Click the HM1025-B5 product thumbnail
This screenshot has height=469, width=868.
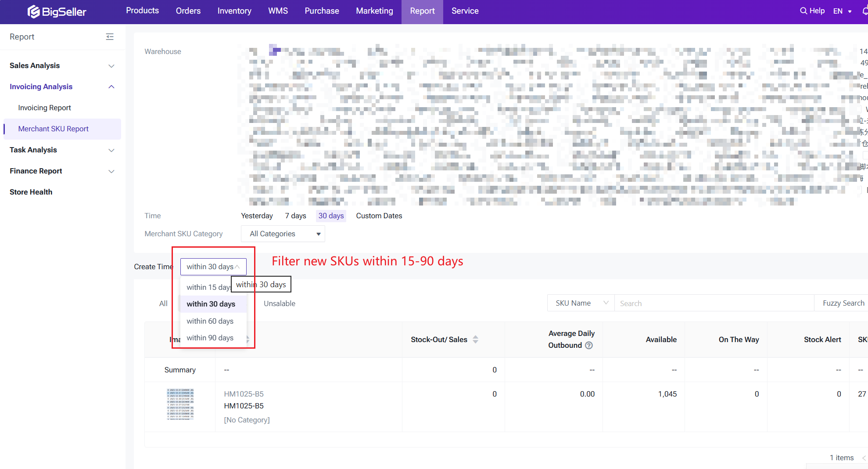(180, 404)
